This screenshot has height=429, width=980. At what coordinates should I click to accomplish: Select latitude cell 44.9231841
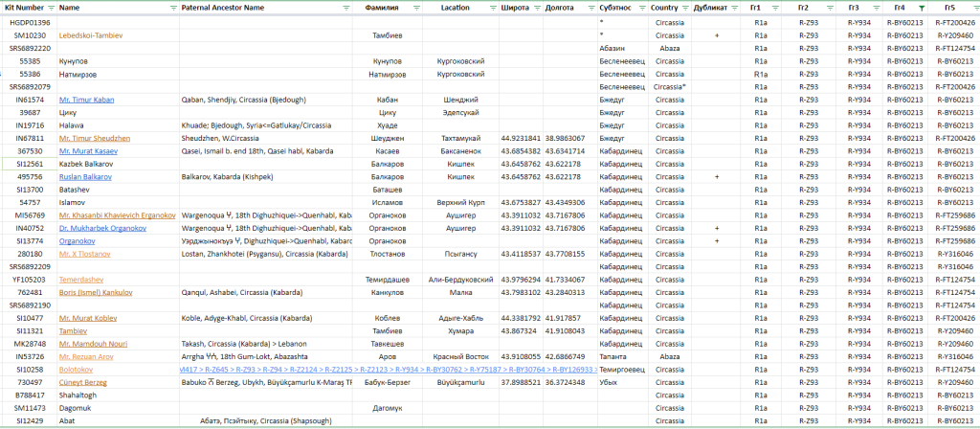tap(521, 138)
